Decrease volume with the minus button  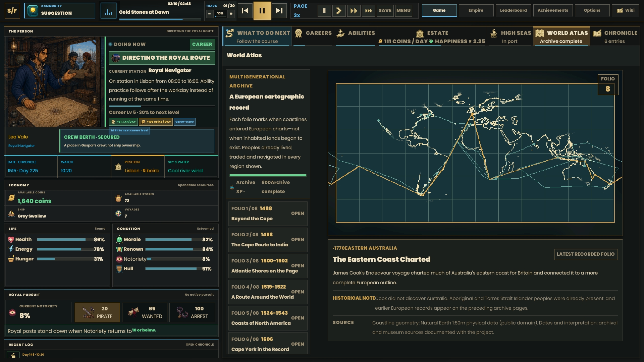pyautogui.click(x=209, y=14)
